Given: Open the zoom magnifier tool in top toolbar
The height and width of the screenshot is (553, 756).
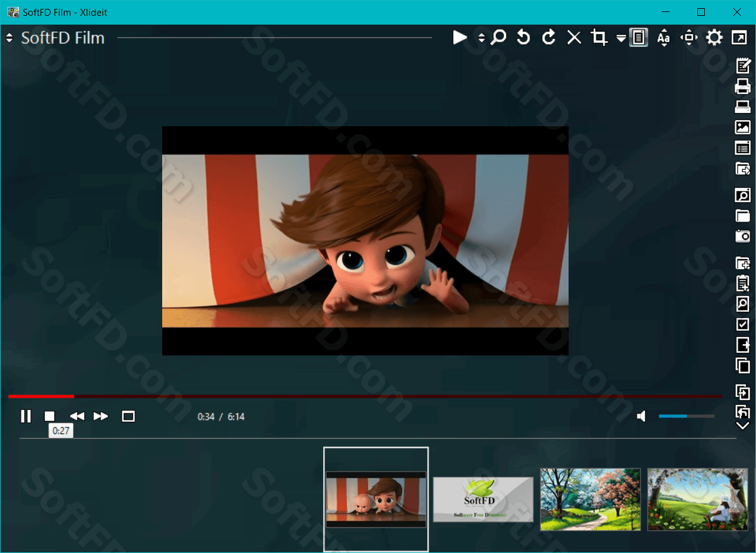Looking at the screenshot, I should tap(498, 38).
